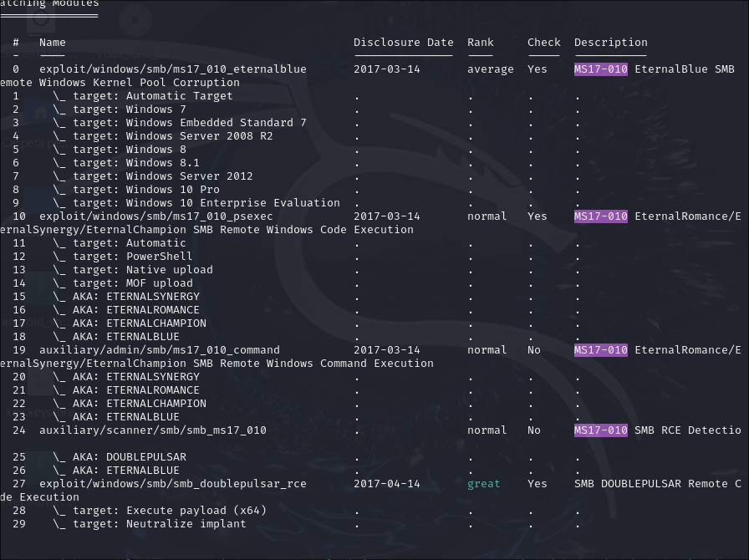Select the Rank column header
Screen dimensions: 749x560
pos(481,43)
